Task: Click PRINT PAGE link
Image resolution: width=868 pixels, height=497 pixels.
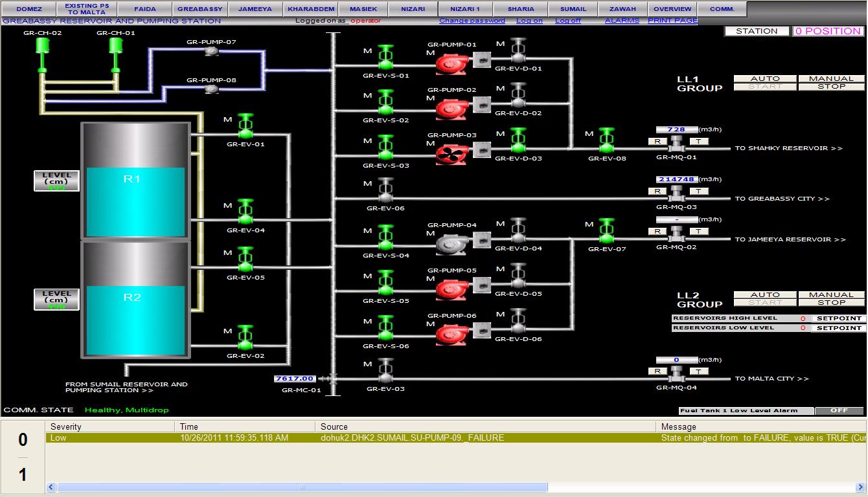Action: [672, 21]
